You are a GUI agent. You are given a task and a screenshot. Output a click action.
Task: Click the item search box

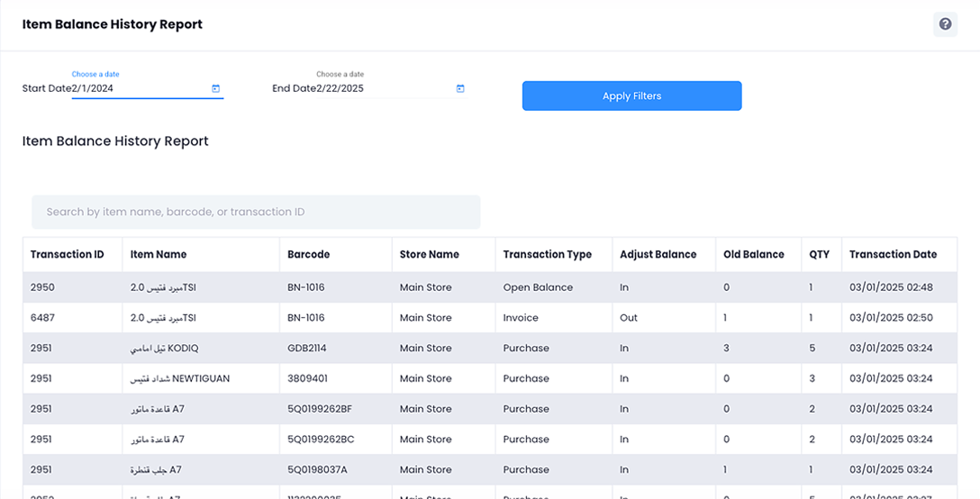(x=256, y=213)
